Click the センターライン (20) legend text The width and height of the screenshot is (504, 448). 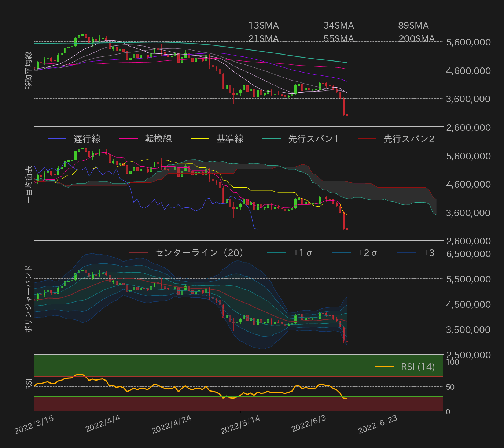click(200, 252)
